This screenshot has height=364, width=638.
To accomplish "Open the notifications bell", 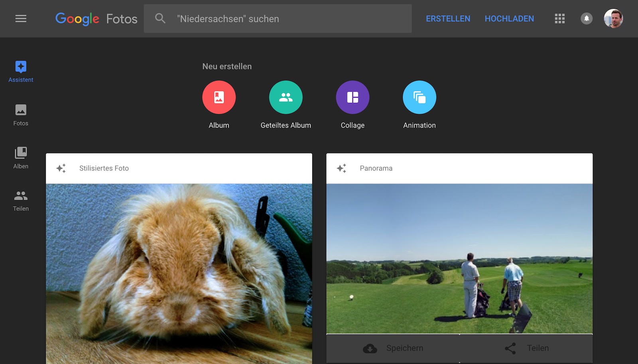I will [586, 18].
